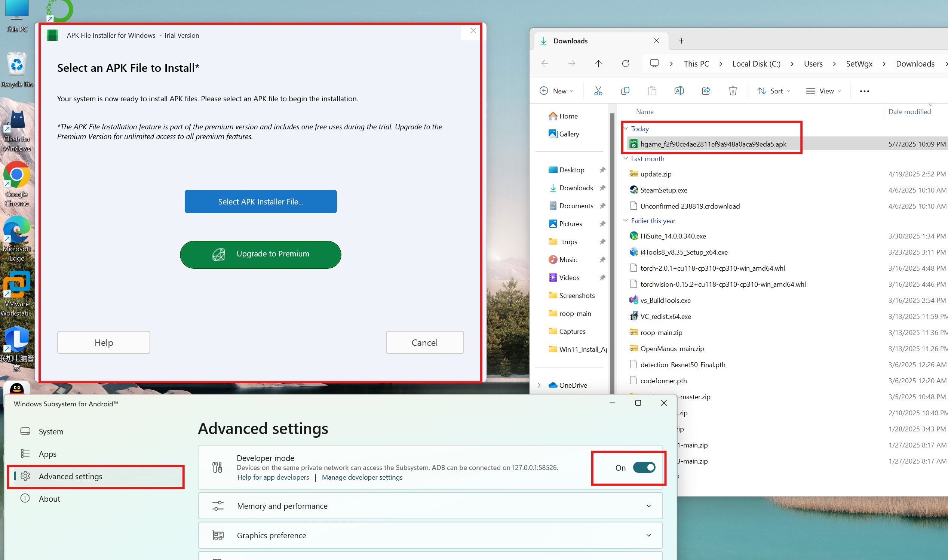Click the Date modified column header
The height and width of the screenshot is (560, 948).
tap(909, 112)
